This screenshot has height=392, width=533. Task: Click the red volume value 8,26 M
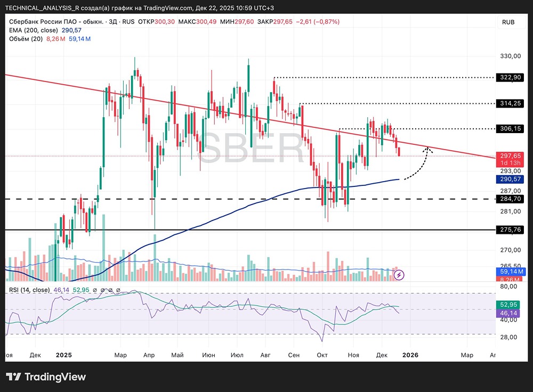[56, 39]
